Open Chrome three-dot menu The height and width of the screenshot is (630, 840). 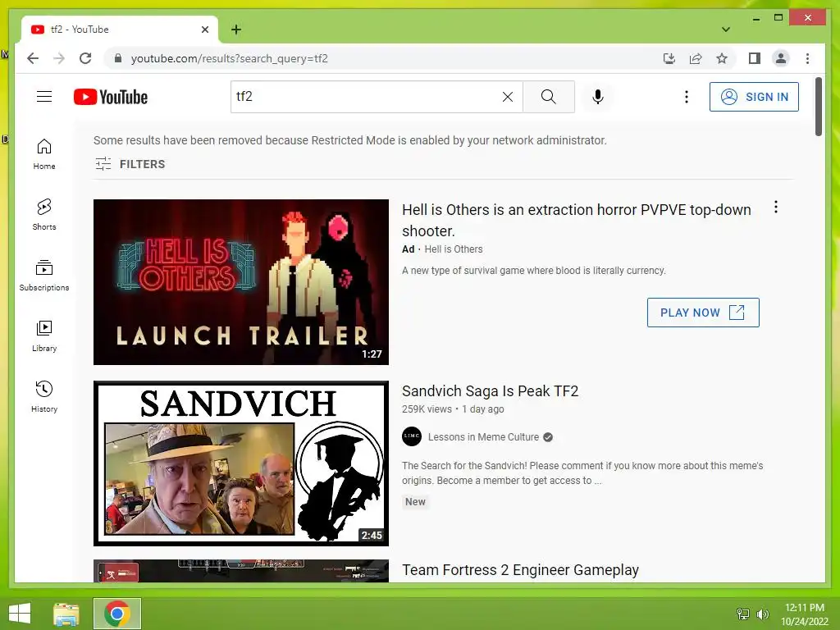(807, 58)
